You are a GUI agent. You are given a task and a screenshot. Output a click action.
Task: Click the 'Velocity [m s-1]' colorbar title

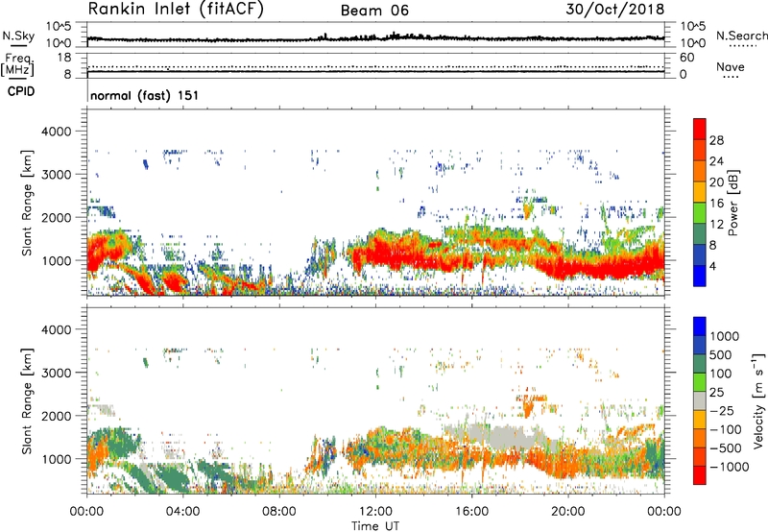click(758, 400)
